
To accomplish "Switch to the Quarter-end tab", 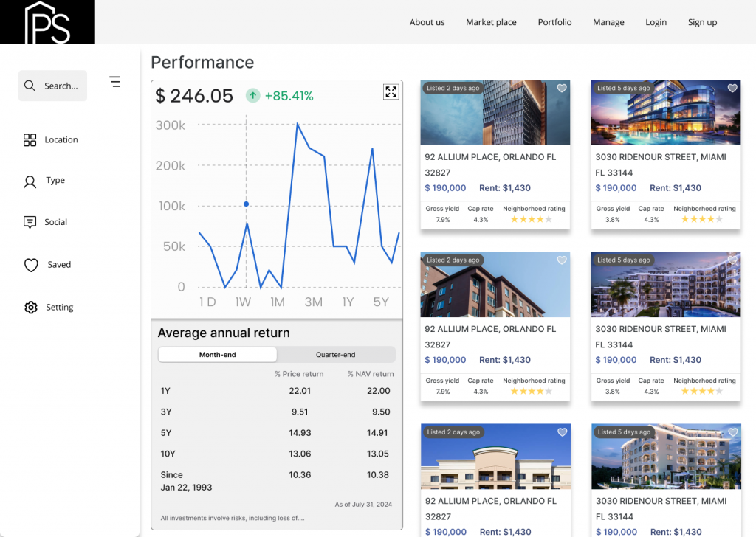I will tap(336, 355).
